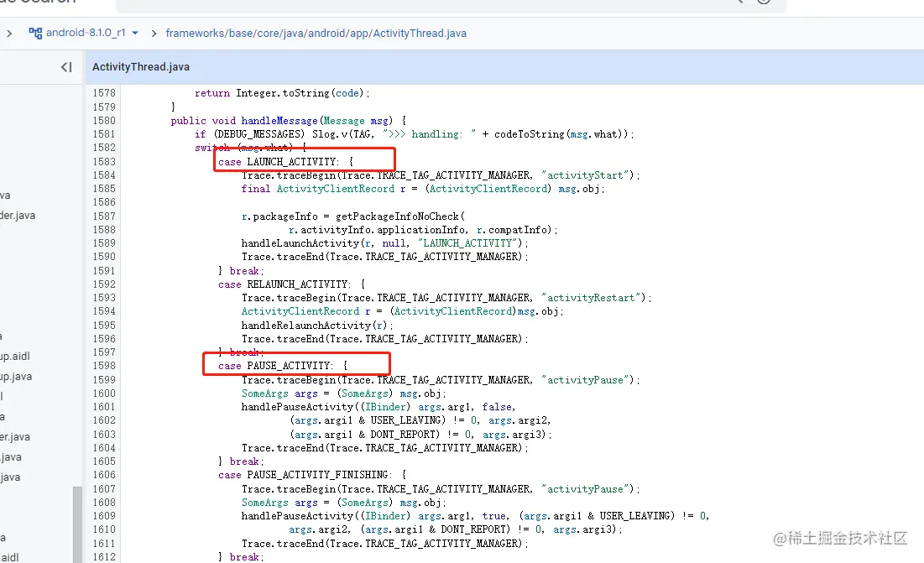Open the android-8.1.0_r1 branch dropdown
This screenshot has height=563, width=924.
click(x=135, y=33)
